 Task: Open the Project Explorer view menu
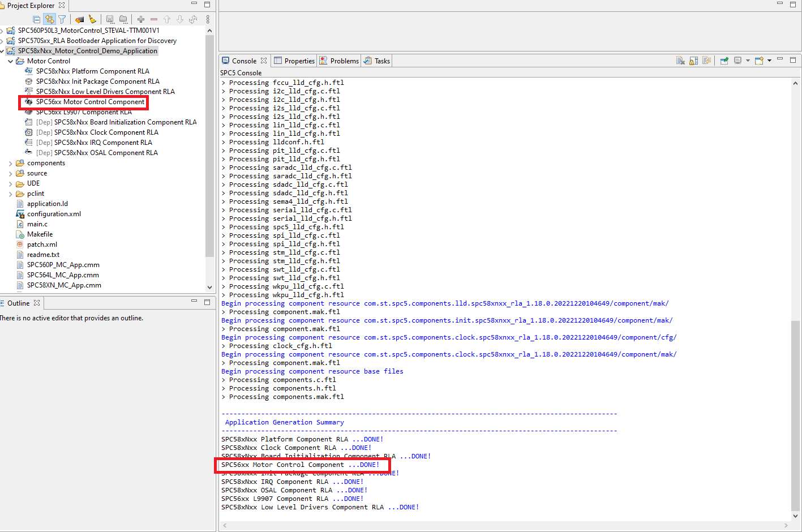(x=207, y=19)
